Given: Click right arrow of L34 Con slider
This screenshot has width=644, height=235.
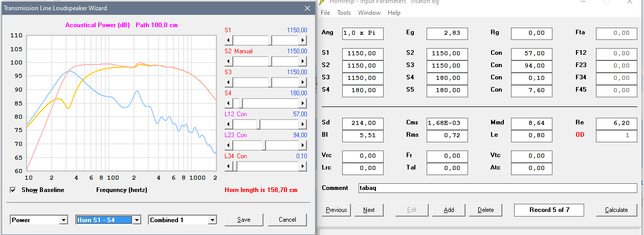Looking at the screenshot, I should [x=303, y=166].
